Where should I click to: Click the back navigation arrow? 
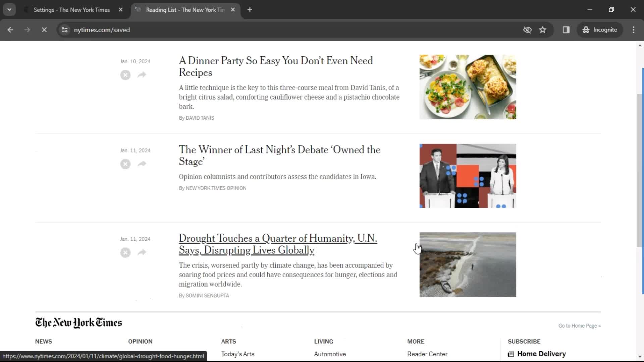(10, 29)
